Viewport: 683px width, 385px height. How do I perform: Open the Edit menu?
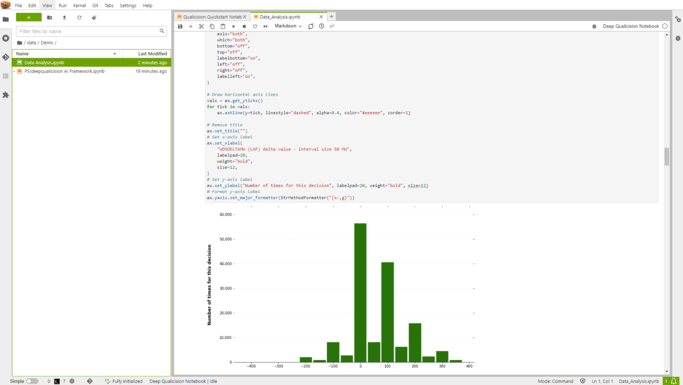pos(32,6)
